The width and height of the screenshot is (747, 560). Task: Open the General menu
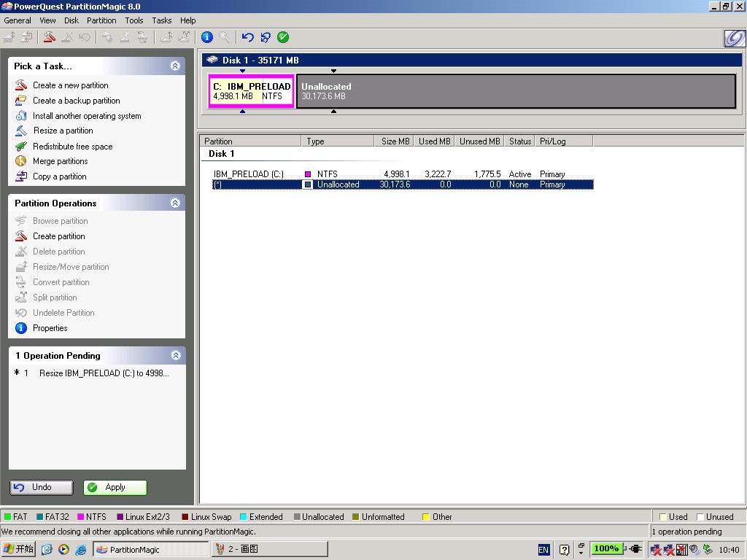point(18,20)
